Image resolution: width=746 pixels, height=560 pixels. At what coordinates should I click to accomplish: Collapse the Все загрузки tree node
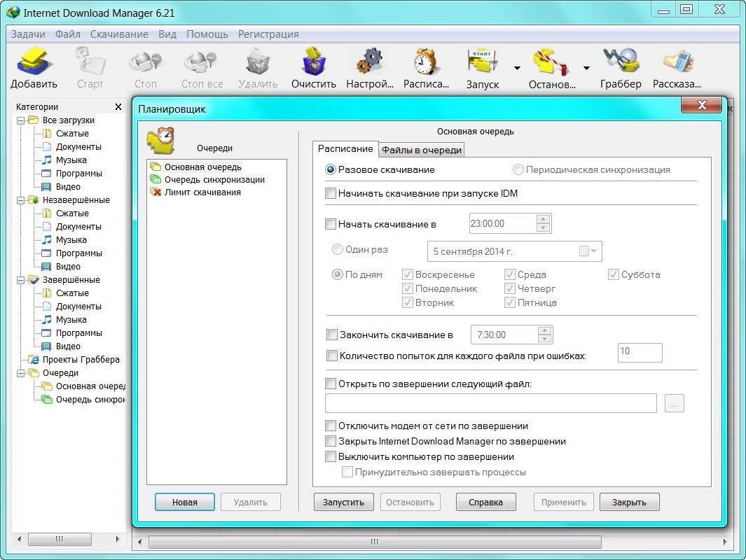click(x=20, y=120)
